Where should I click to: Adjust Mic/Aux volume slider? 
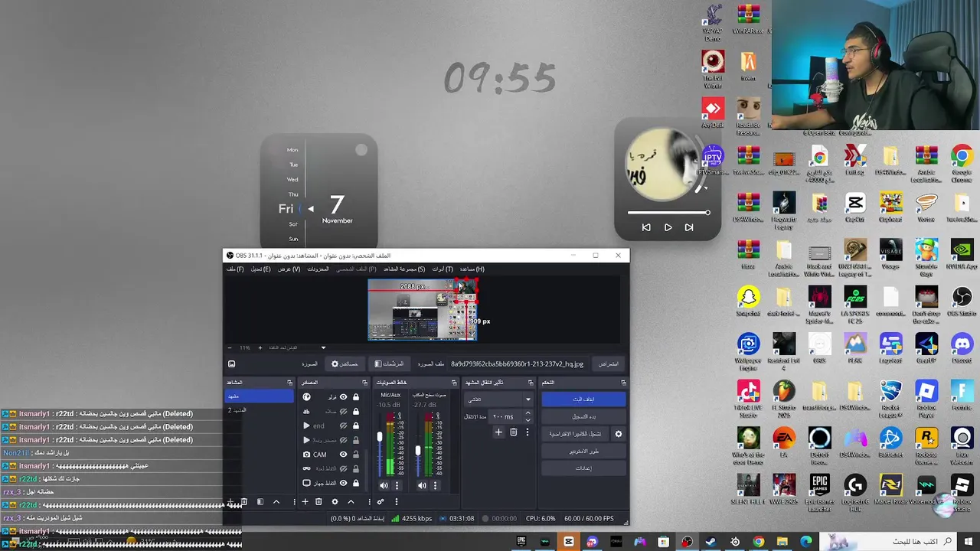tap(380, 436)
